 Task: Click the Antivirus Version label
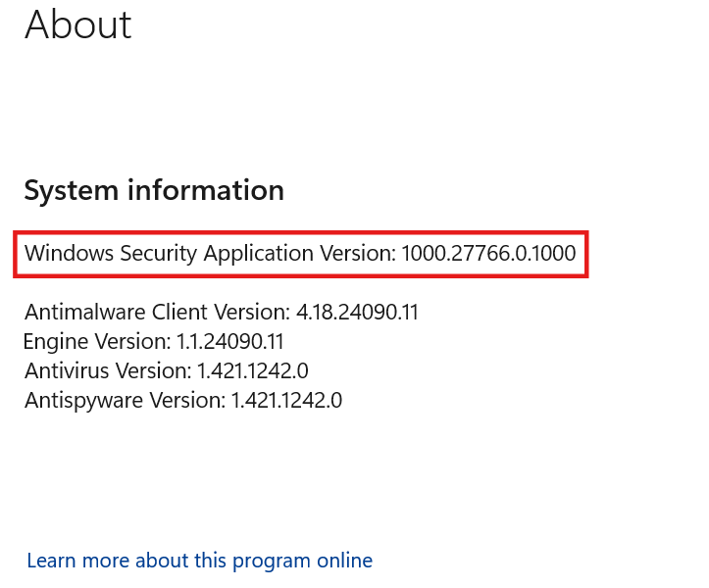coord(108,370)
